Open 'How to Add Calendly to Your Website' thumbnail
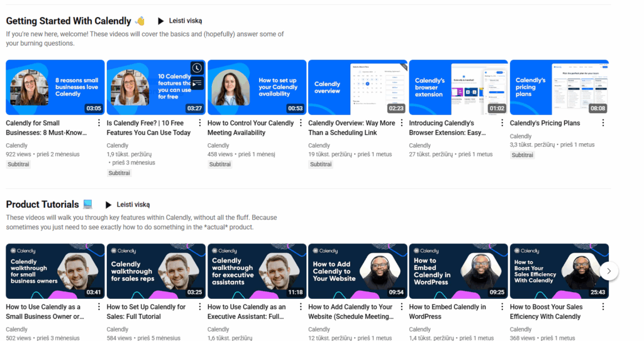644x341 pixels. point(358,271)
